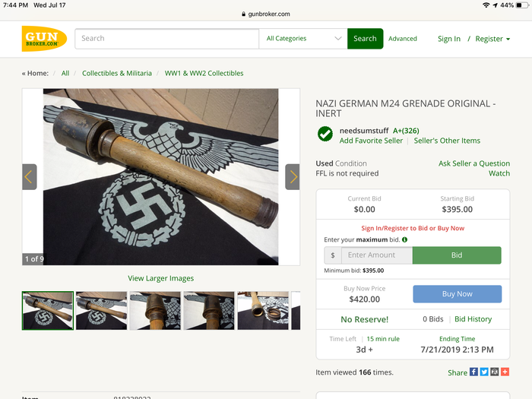
Task: Click the GunBroker.com logo
Action: point(44,39)
